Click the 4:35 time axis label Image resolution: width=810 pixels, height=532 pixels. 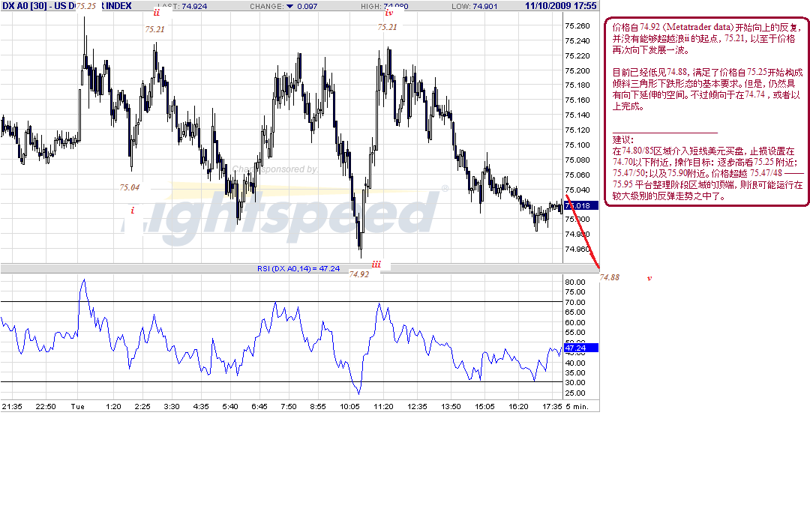tap(201, 407)
